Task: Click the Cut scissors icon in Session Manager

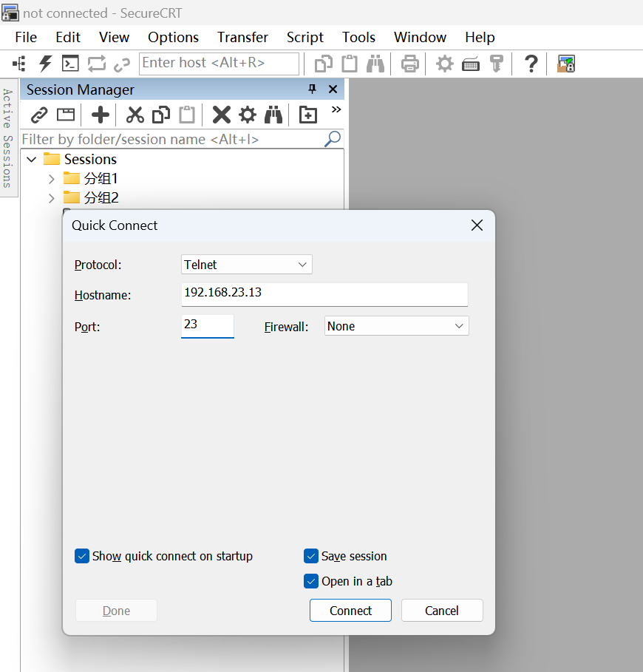Action: tap(135, 115)
